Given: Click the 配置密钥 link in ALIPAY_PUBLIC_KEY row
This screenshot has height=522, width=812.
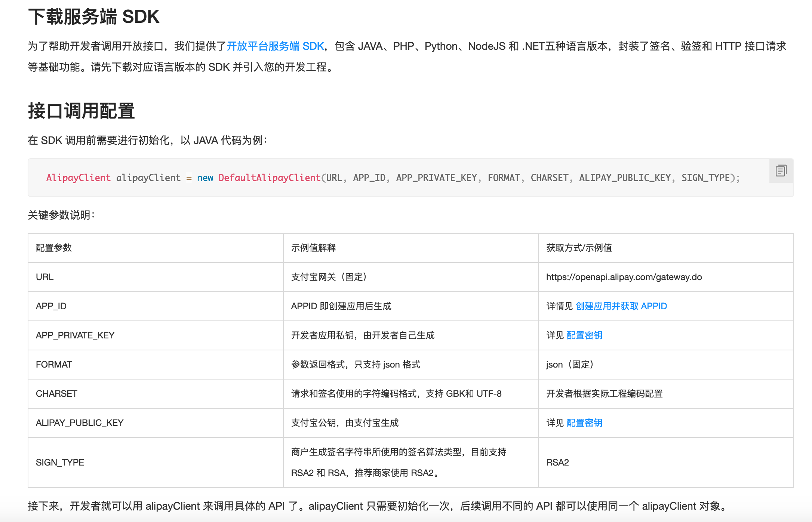Looking at the screenshot, I should pos(584,423).
